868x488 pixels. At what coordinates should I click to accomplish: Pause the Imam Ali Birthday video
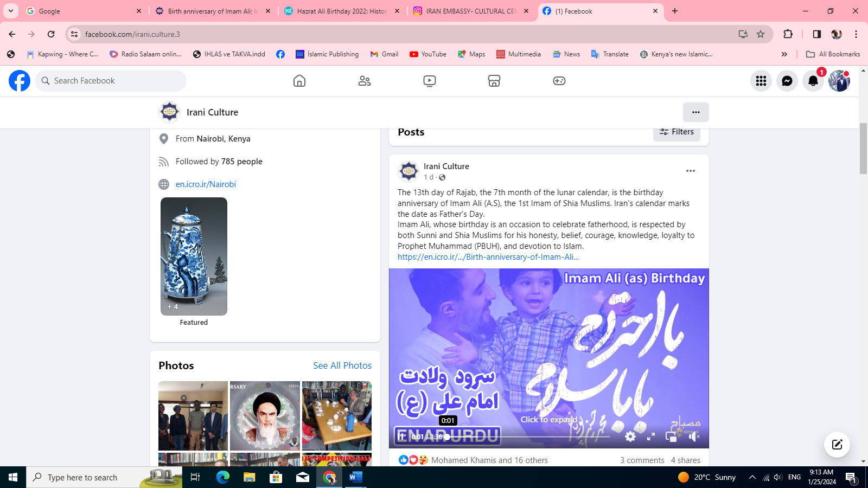pos(401,436)
